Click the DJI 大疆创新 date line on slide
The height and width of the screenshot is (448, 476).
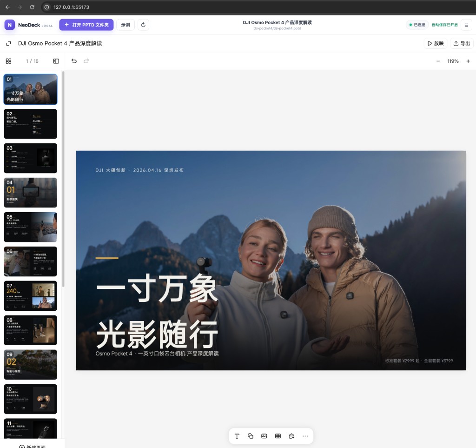(x=139, y=170)
